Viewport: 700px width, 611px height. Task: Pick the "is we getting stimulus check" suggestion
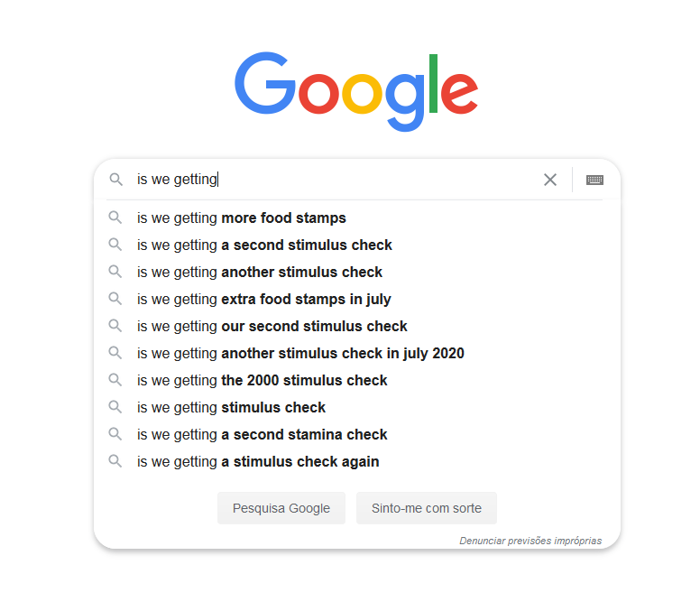tap(231, 407)
